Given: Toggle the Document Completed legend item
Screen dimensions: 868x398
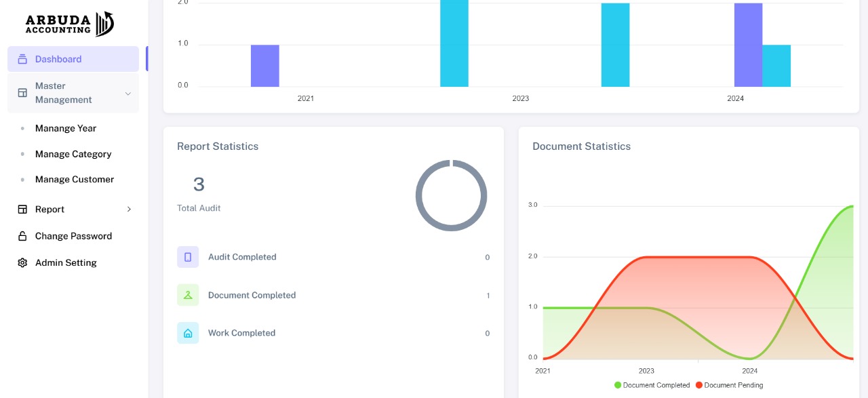Looking at the screenshot, I should pyautogui.click(x=652, y=385).
